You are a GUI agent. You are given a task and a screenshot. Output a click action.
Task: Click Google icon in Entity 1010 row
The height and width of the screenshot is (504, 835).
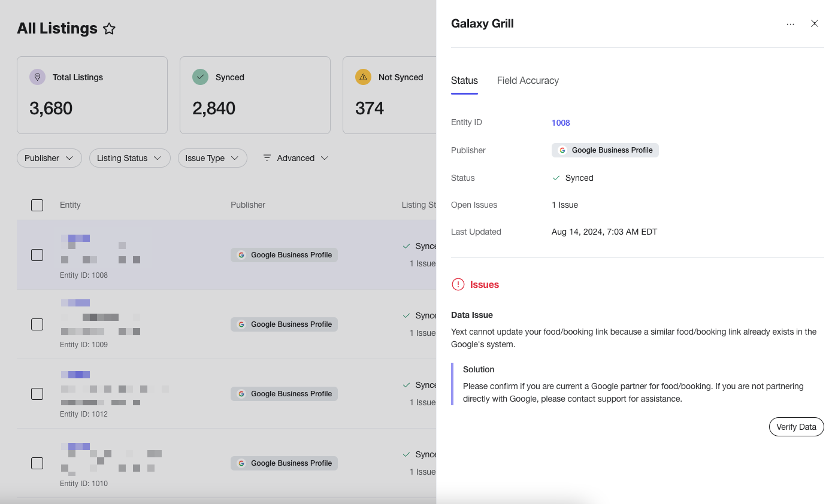point(241,463)
